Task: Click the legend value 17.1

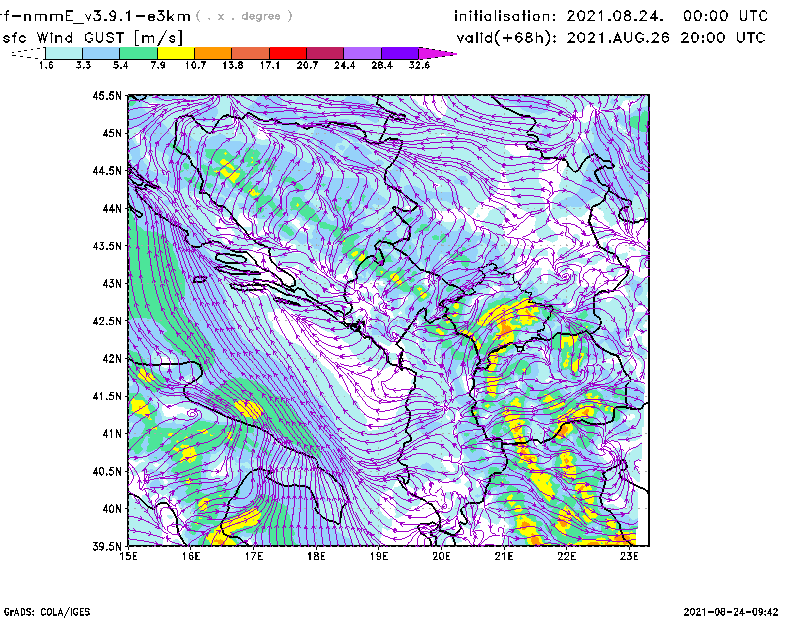Action: (270, 65)
